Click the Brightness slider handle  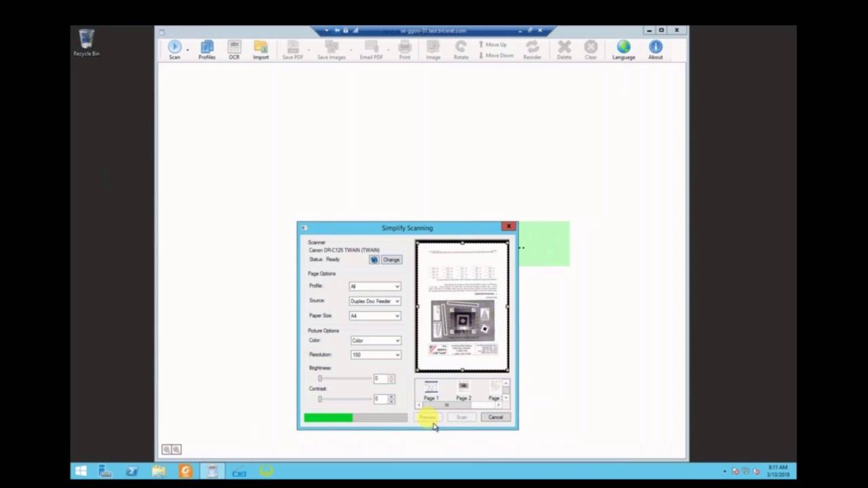click(320, 378)
